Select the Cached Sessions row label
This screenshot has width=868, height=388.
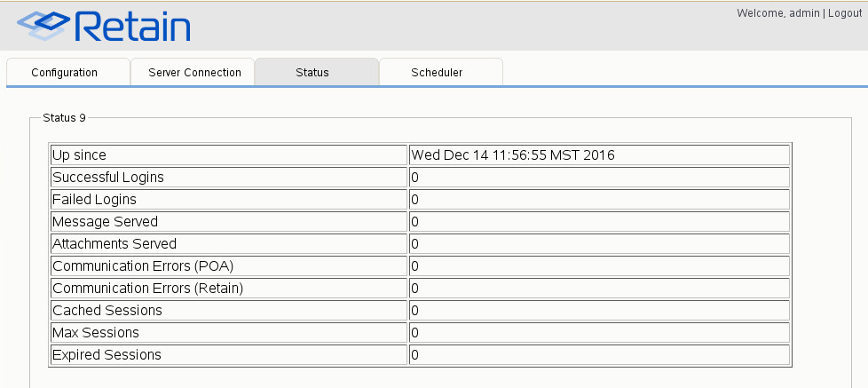pos(107,311)
